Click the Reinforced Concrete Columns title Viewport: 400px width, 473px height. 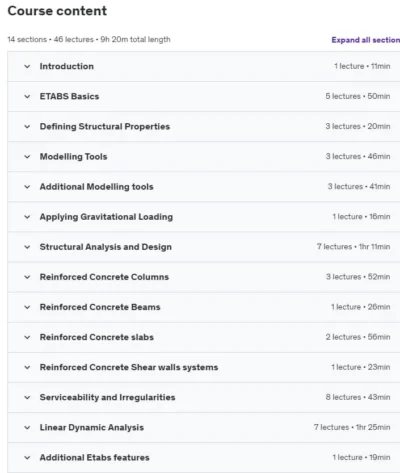[x=104, y=277]
